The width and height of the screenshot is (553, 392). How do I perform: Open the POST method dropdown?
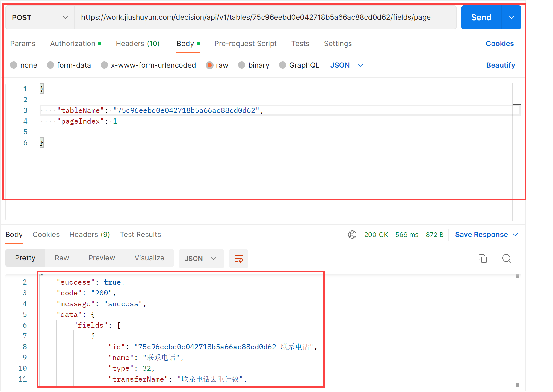pos(40,18)
